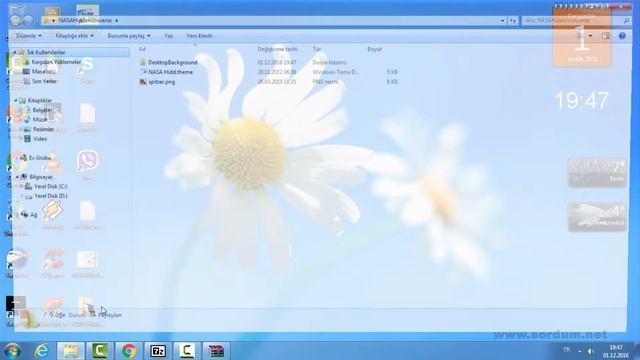Viewport: 640px width, 360px height.
Task: Open Yerel Disk (C:) in sidebar
Action: [51, 187]
